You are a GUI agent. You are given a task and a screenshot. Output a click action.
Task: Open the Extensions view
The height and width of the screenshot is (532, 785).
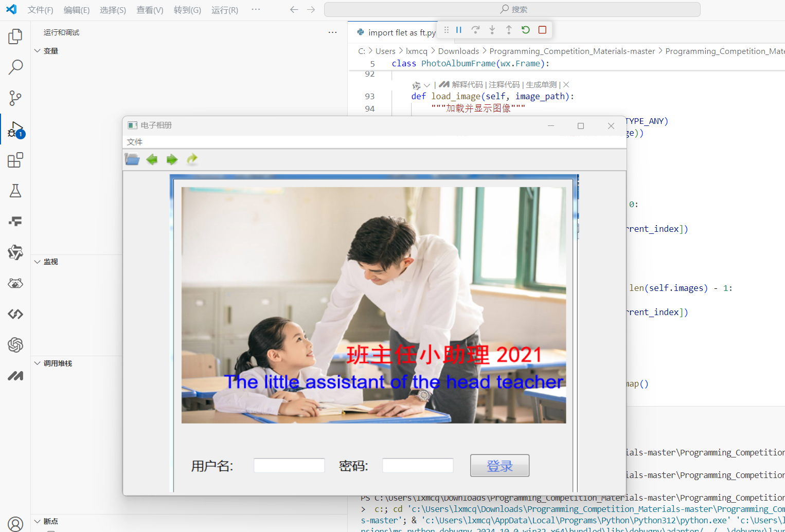point(15,160)
